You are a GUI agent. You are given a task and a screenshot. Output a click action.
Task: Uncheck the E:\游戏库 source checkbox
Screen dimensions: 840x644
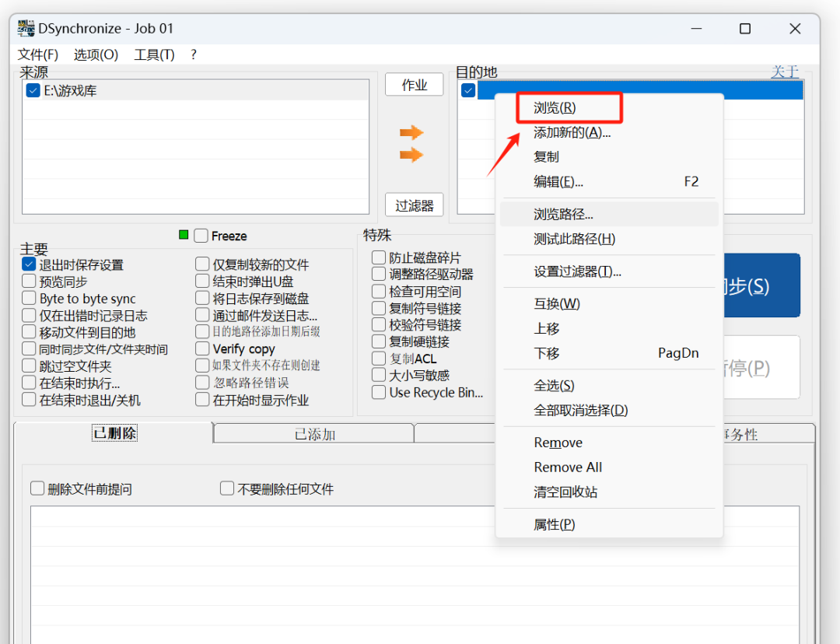pos(33,90)
